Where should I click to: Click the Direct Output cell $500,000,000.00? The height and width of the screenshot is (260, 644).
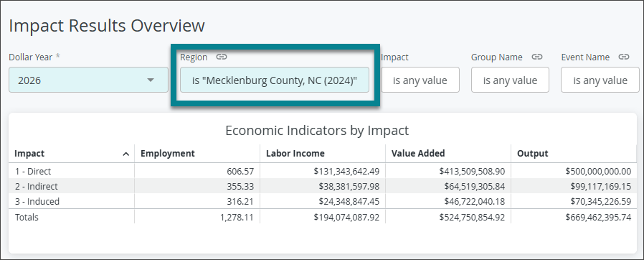pyautogui.click(x=598, y=171)
